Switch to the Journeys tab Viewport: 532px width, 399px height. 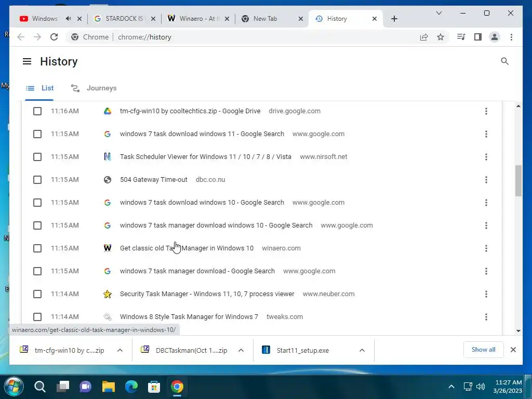click(x=94, y=88)
